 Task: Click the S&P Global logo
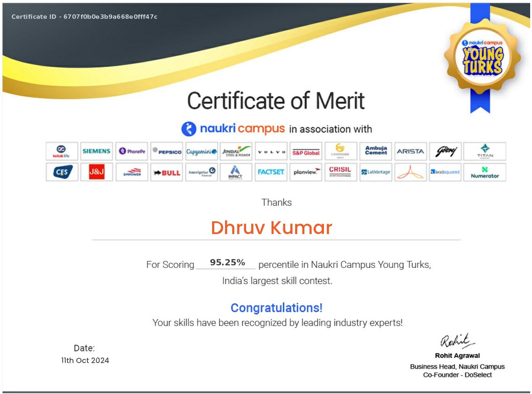(306, 151)
